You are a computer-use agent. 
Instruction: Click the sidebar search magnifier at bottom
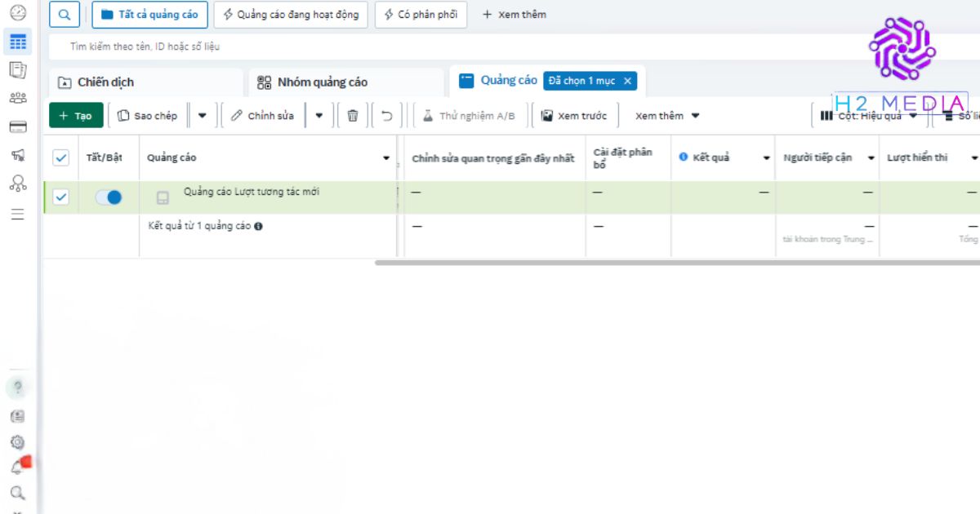[17, 493]
